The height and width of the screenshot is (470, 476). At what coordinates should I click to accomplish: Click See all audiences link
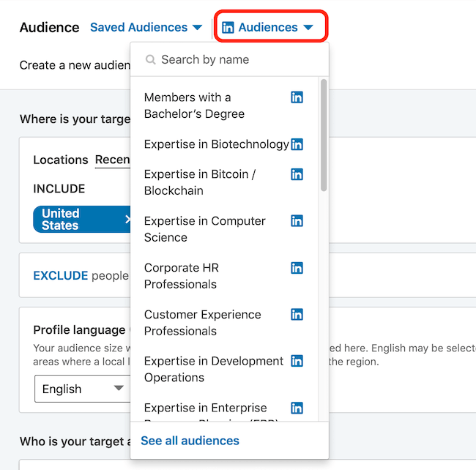click(x=190, y=441)
